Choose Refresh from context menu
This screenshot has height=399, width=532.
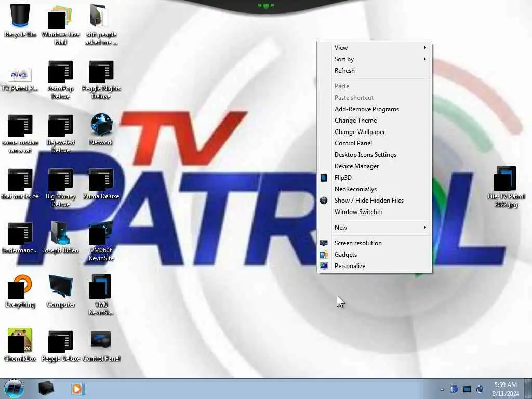[374, 71]
